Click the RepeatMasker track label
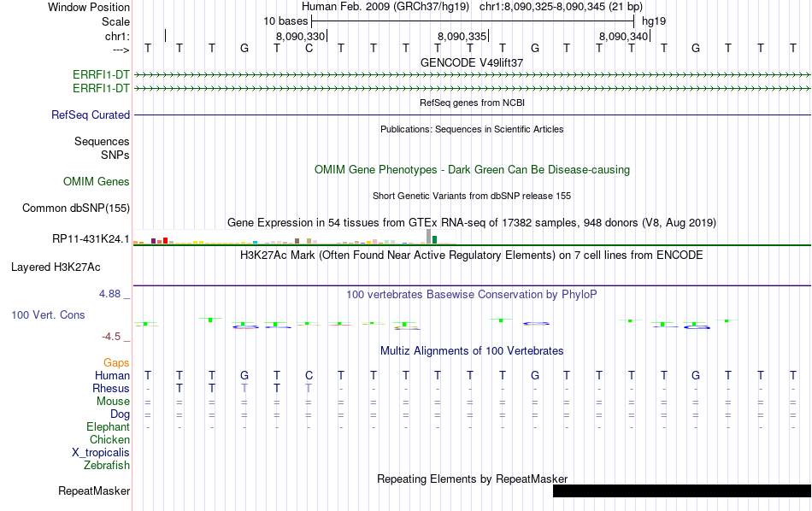Viewport: 812px width, 511px height. 94,490
